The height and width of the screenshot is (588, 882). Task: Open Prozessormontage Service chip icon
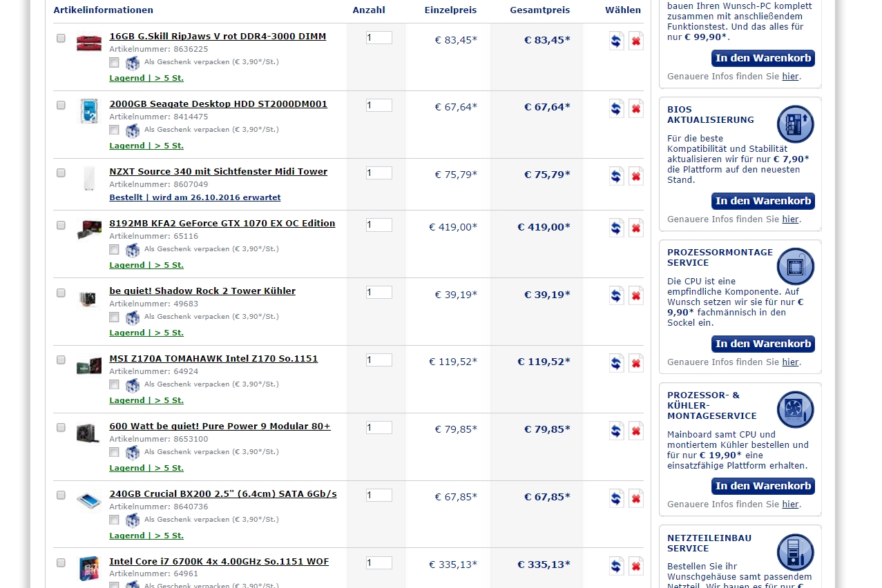tap(796, 266)
